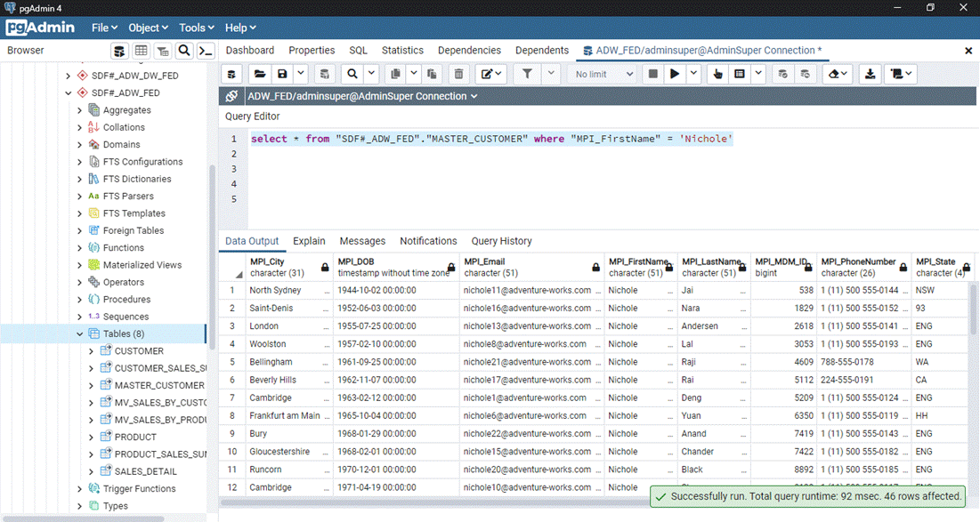This screenshot has width=980, height=522.
Task: Select the SALES_DETAIL table in tree
Action: pos(146,471)
